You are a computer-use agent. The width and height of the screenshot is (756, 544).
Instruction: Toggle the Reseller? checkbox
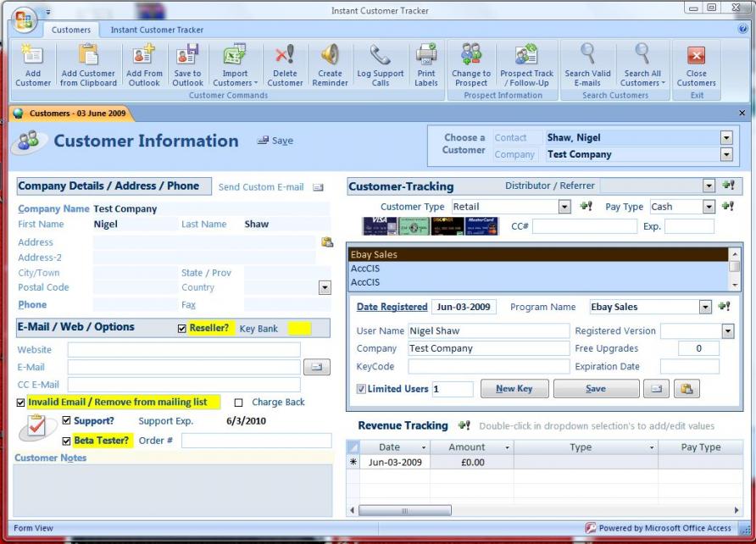(181, 329)
